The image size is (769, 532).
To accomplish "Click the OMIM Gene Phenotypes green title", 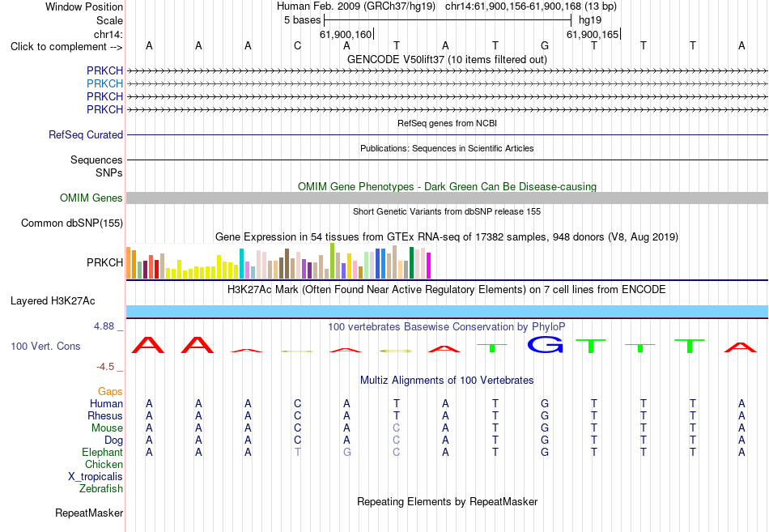I will (447, 186).
